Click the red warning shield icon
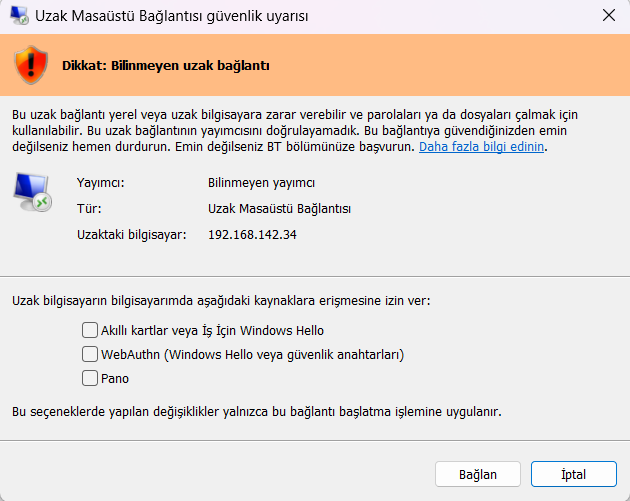630x501 pixels. coord(30,65)
